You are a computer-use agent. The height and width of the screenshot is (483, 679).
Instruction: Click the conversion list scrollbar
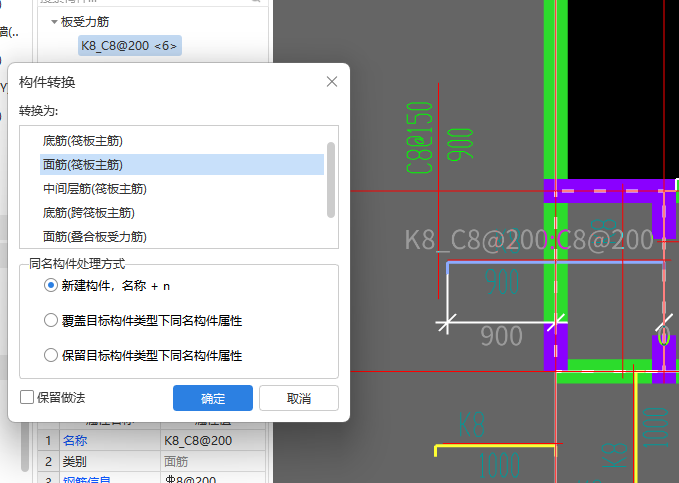(x=331, y=179)
